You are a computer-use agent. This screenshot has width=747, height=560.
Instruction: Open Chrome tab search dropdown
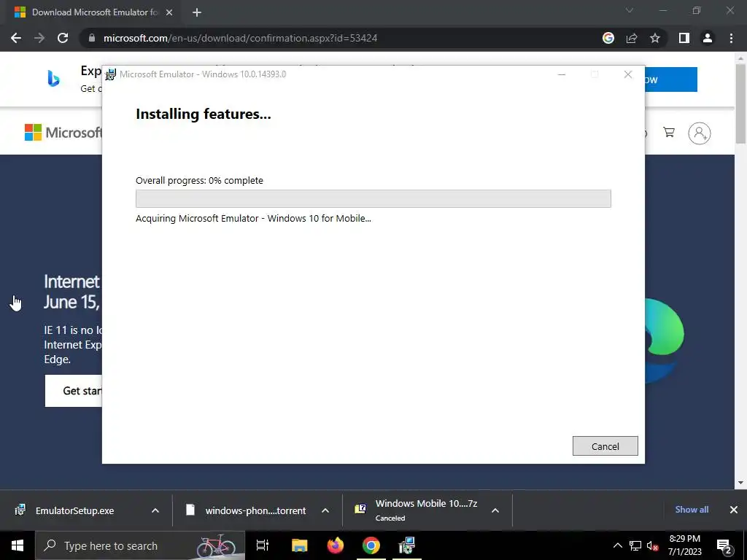click(x=630, y=10)
